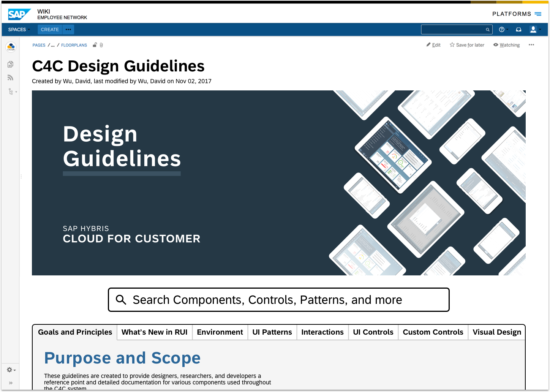Go to the PAGES breadcrumb

[39, 45]
